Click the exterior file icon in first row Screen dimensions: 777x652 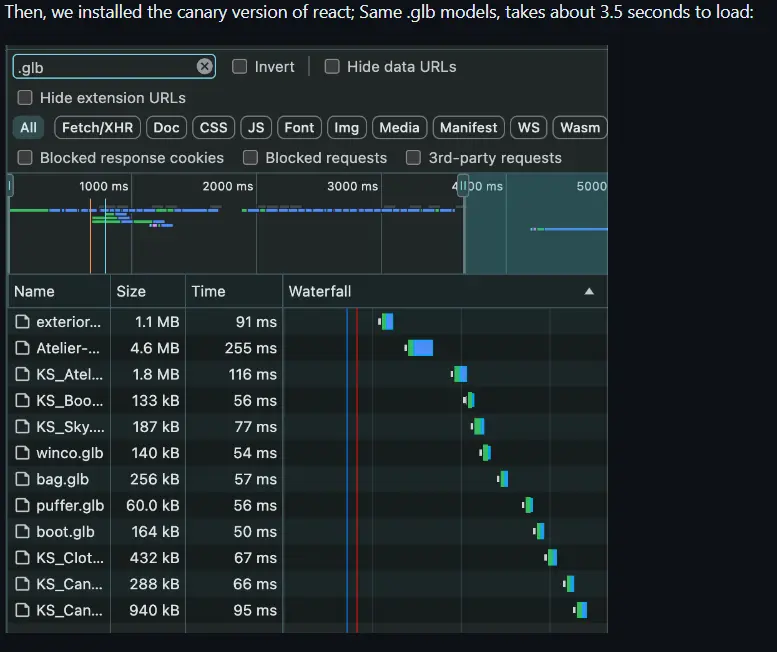point(22,322)
